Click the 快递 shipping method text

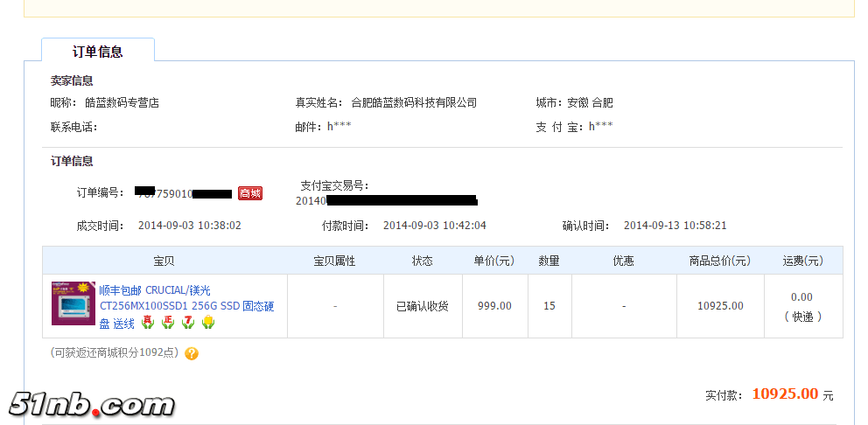pos(803,317)
